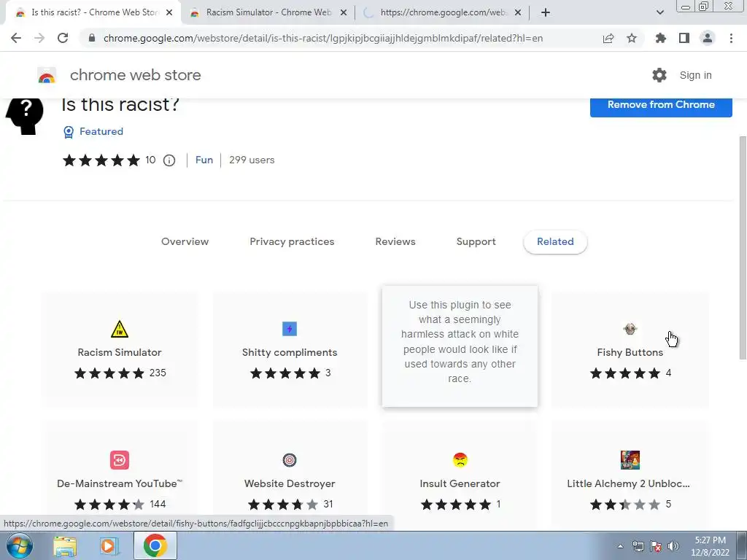Click the share page icon in address bar
The image size is (747, 560).
click(x=608, y=38)
